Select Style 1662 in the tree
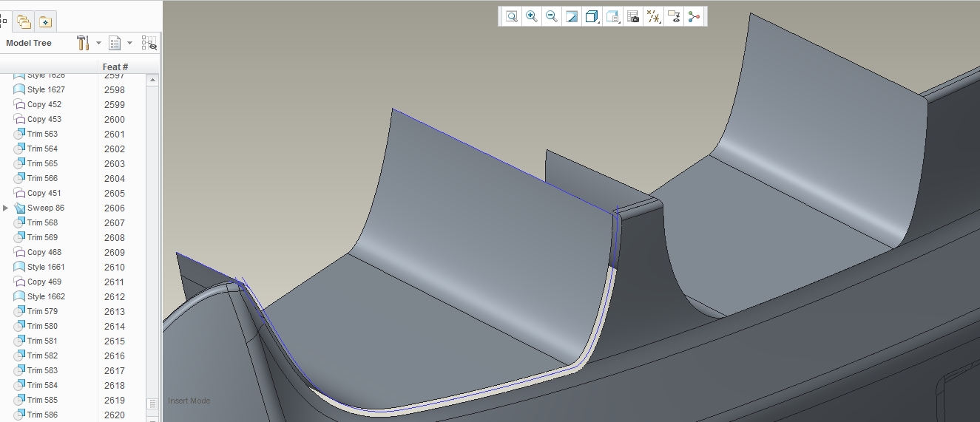 click(x=46, y=296)
